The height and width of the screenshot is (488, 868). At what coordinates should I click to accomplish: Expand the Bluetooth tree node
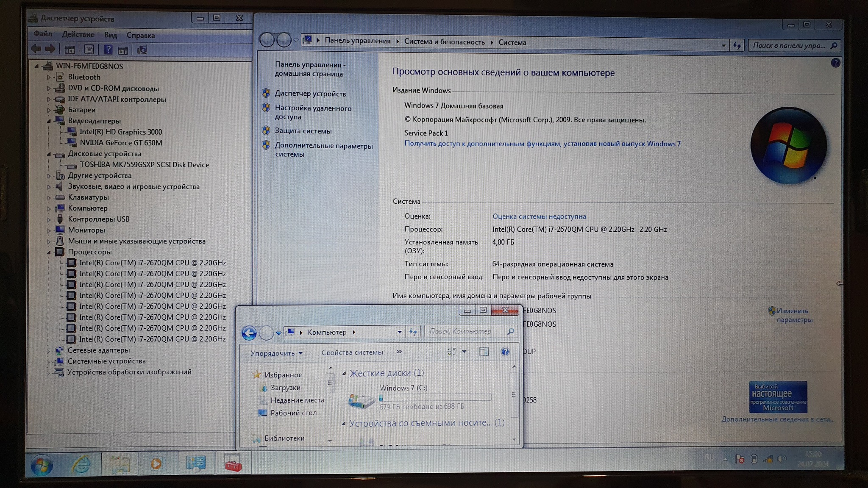pyautogui.click(x=49, y=78)
